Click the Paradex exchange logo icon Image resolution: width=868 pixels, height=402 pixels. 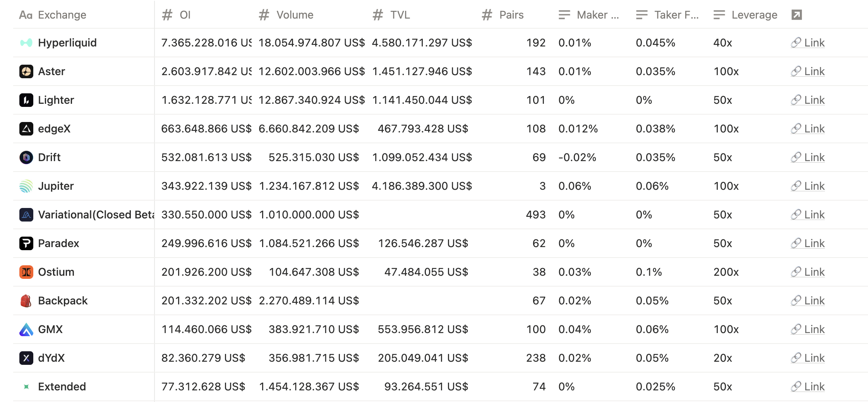(26, 243)
